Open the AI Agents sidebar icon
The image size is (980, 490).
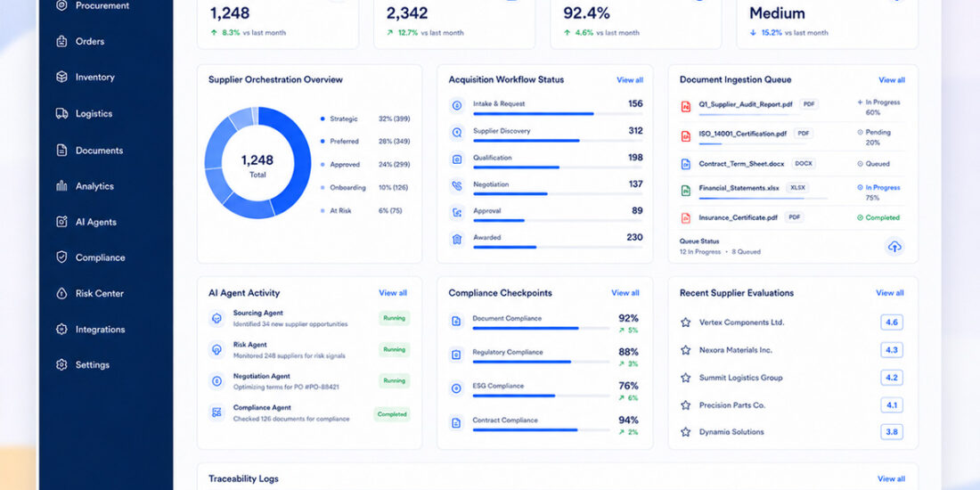61,221
